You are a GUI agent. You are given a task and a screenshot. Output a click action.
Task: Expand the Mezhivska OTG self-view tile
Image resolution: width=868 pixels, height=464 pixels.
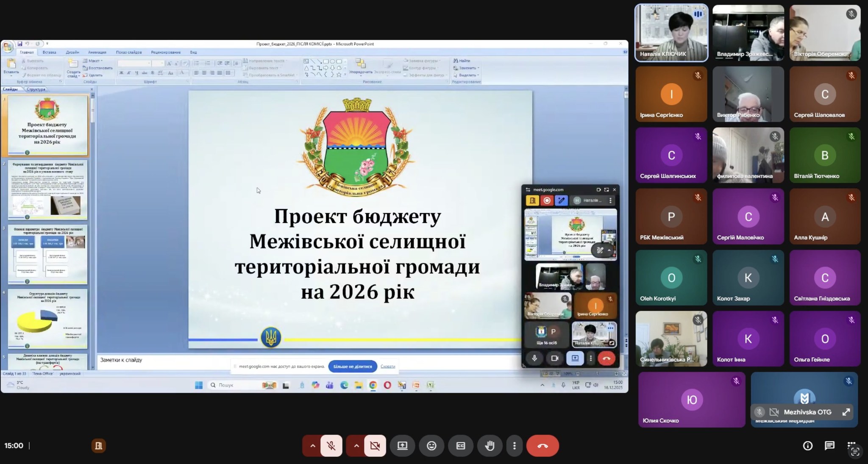[x=846, y=412]
